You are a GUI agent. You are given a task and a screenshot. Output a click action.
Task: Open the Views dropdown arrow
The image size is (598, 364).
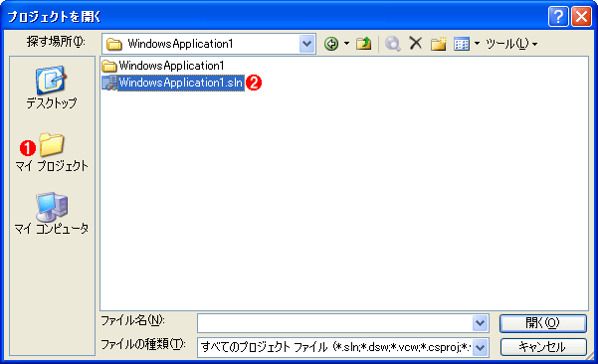477,44
